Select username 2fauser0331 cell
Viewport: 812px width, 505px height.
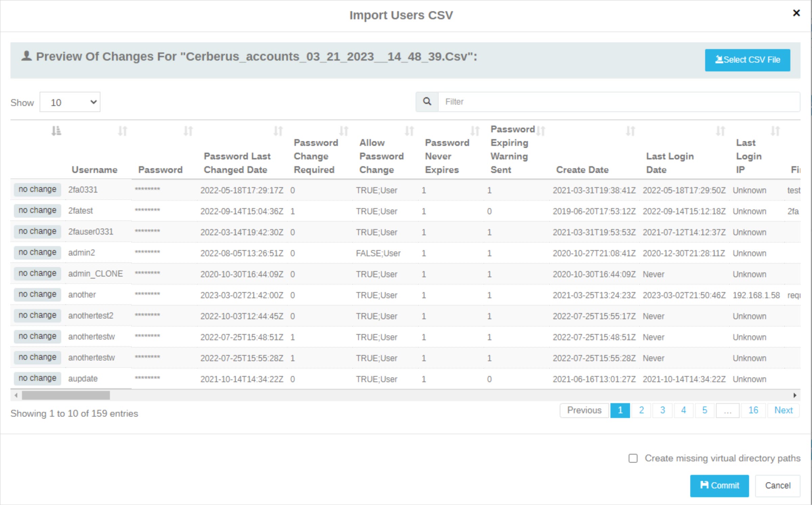click(x=91, y=232)
